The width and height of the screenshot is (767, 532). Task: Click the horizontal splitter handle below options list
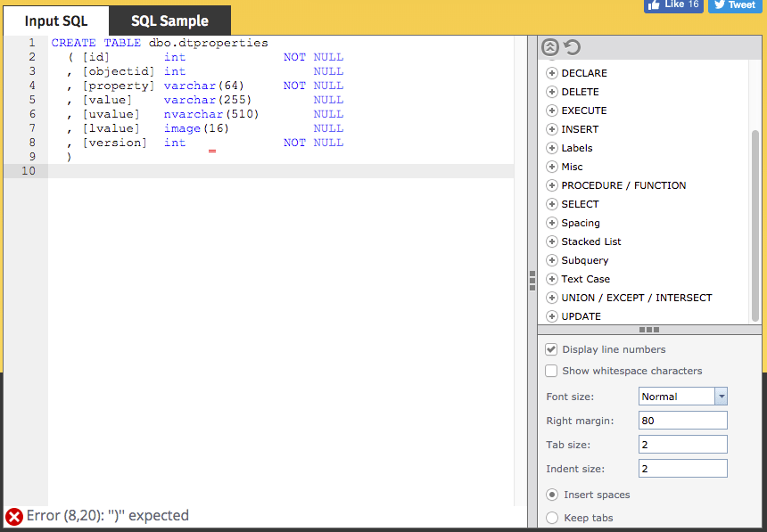tap(649, 330)
